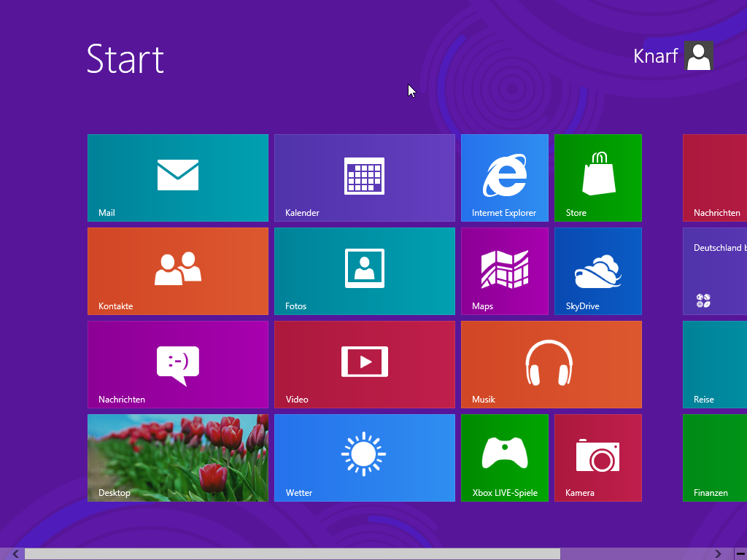This screenshot has height=560, width=747.
Task: Open the Reise travel tile
Action: pos(715,365)
